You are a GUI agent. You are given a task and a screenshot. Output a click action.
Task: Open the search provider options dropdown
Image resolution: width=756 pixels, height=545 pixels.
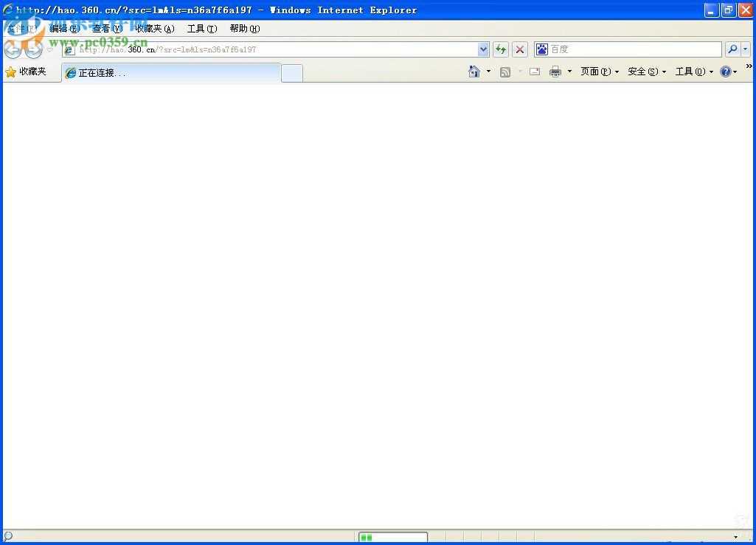pos(745,49)
